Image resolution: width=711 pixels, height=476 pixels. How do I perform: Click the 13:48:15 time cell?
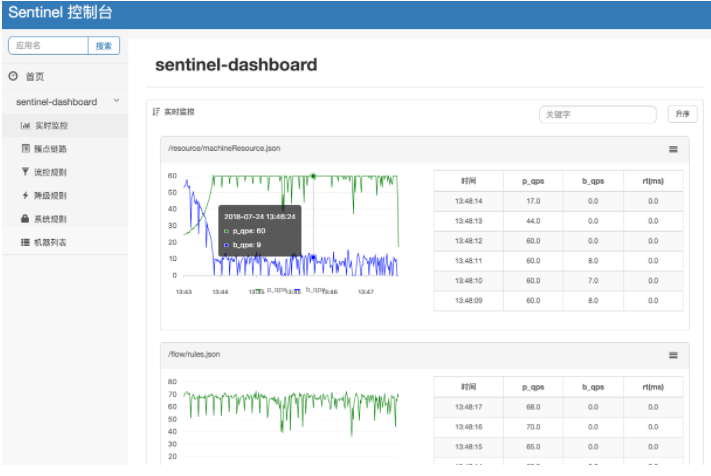click(x=468, y=447)
